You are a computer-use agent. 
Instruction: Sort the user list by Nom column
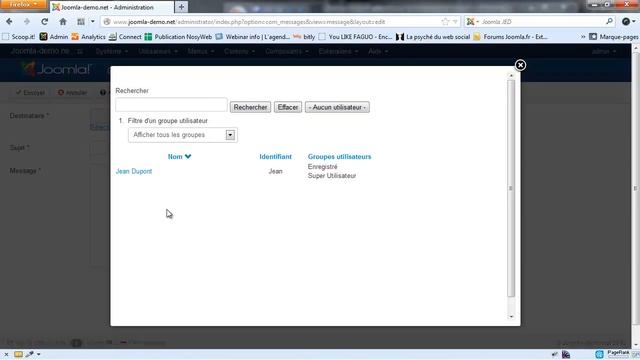pyautogui.click(x=175, y=157)
